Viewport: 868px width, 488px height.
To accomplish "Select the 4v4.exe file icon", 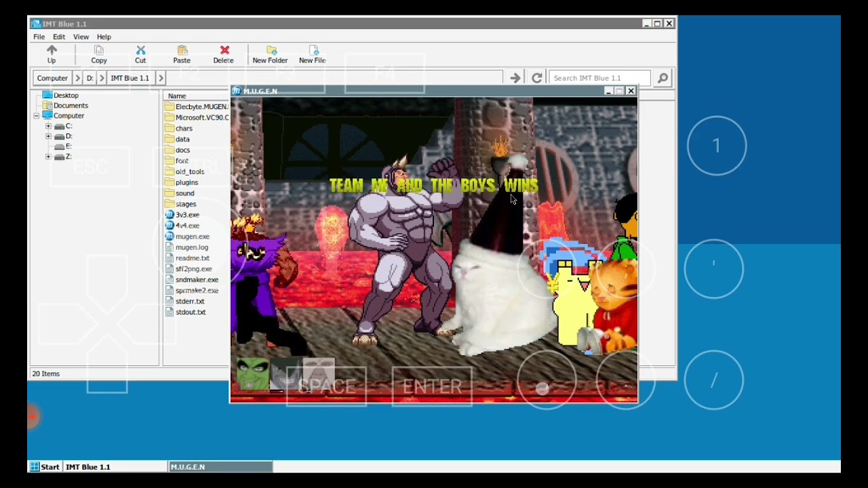I will tap(170, 226).
